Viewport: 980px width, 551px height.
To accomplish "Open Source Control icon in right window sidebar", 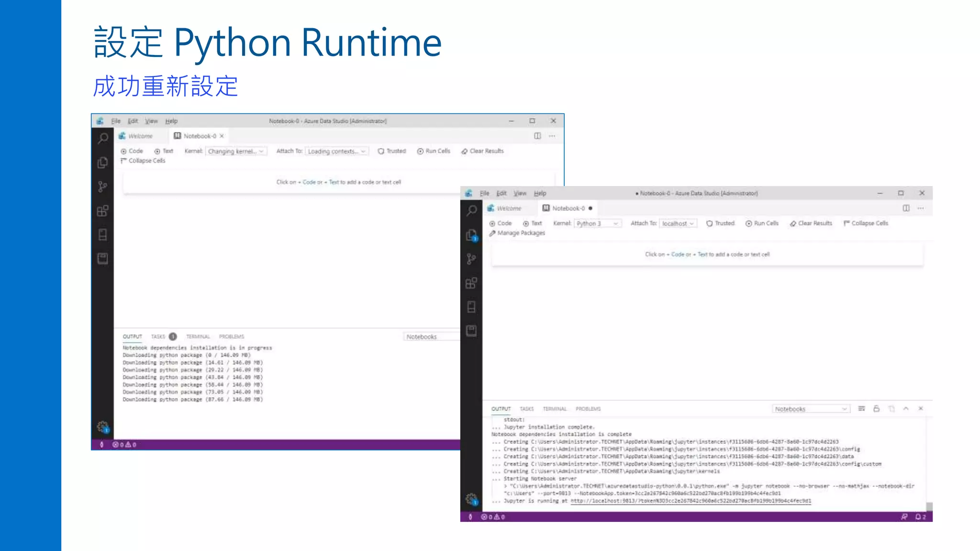I will [x=471, y=259].
